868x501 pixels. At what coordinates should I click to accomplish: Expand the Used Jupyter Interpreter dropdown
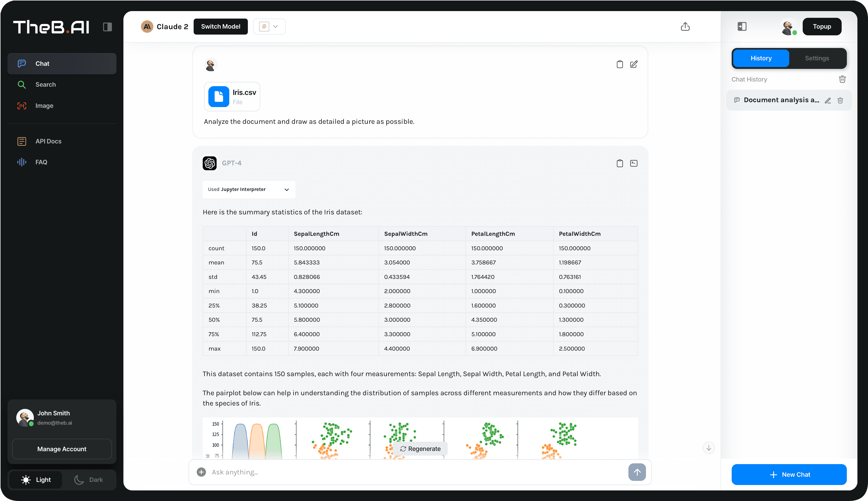(x=249, y=190)
